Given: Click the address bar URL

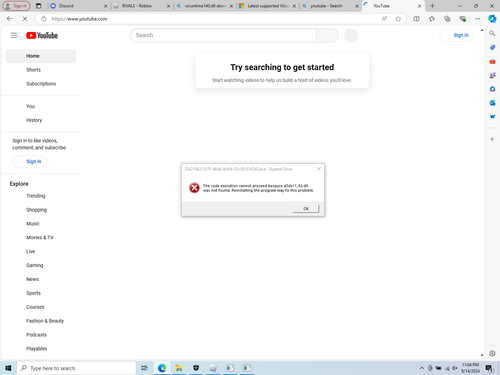Looking at the screenshot, I should coord(79,19).
